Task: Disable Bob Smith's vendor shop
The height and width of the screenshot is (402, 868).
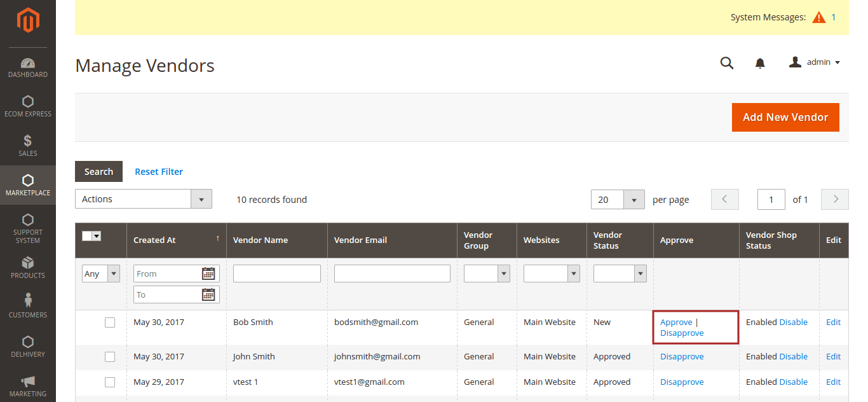Action: click(794, 322)
